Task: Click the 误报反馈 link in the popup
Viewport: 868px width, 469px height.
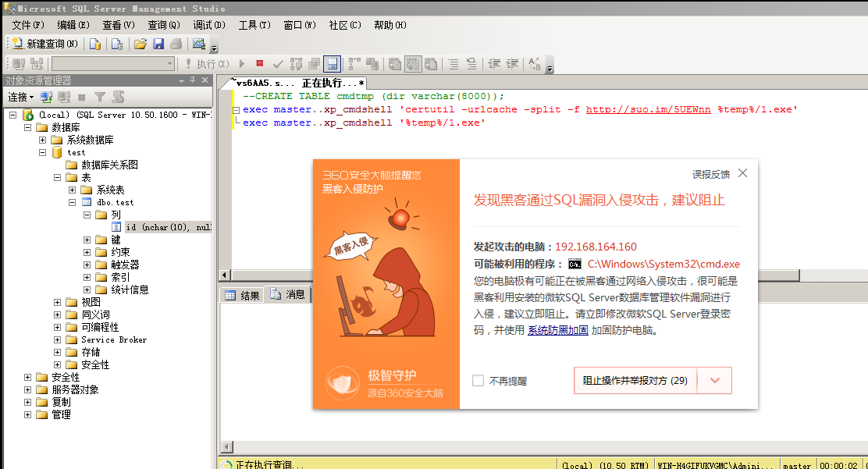Action: 711,175
